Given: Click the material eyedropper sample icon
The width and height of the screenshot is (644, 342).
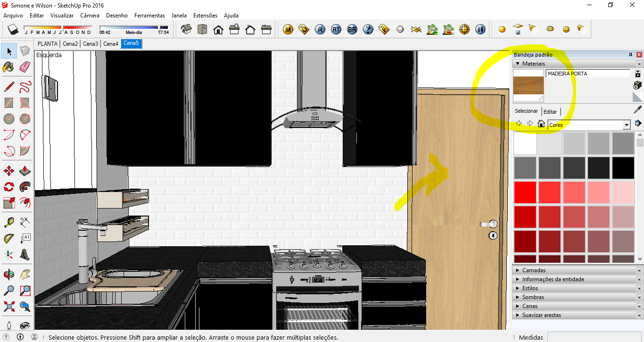Looking at the screenshot, I should tap(637, 110).
